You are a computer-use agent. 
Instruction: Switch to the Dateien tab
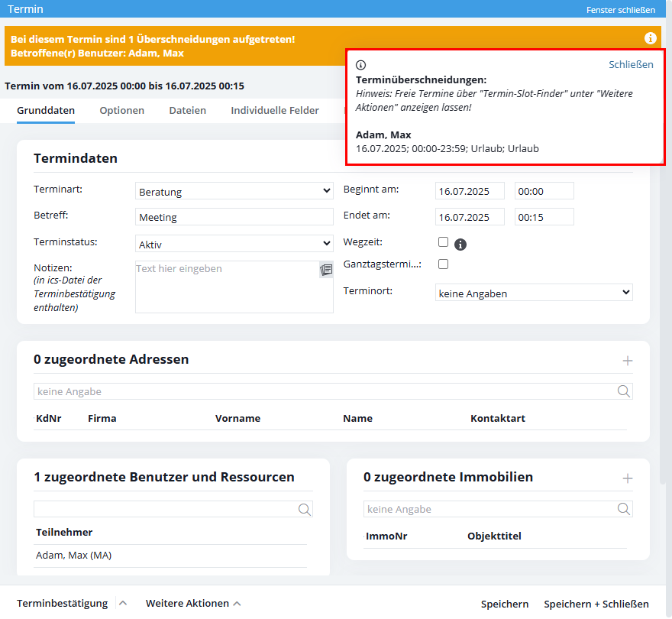(188, 110)
